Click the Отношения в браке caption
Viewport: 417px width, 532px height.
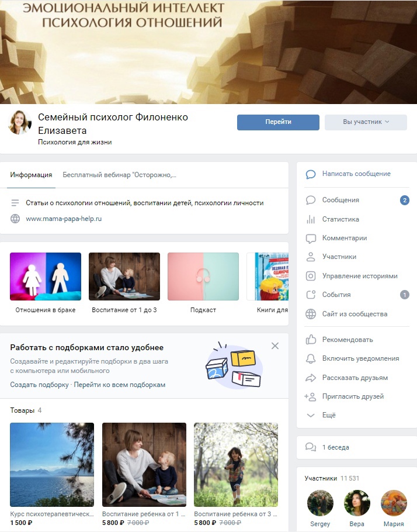pos(46,310)
